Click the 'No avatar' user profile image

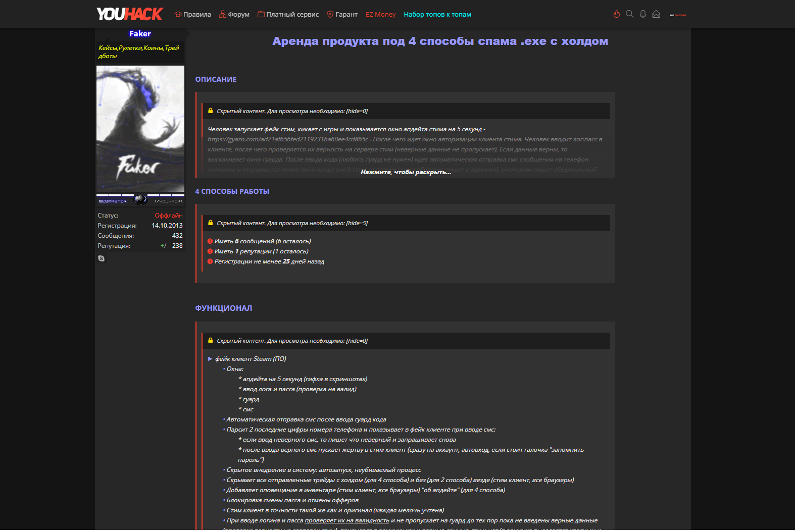tap(678, 15)
